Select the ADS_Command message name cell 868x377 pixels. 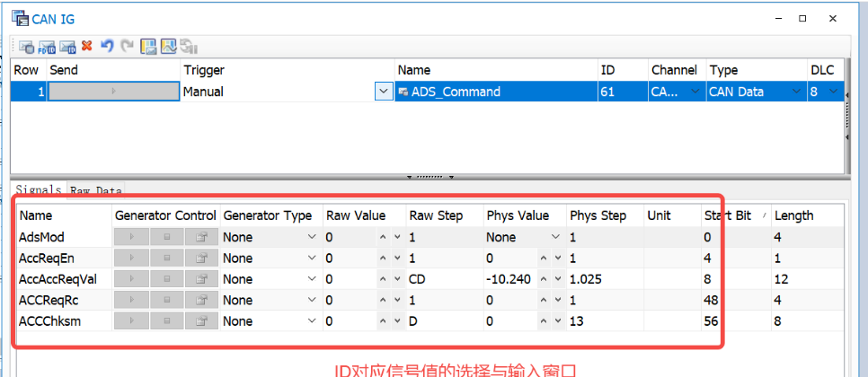pyautogui.click(x=496, y=92)
